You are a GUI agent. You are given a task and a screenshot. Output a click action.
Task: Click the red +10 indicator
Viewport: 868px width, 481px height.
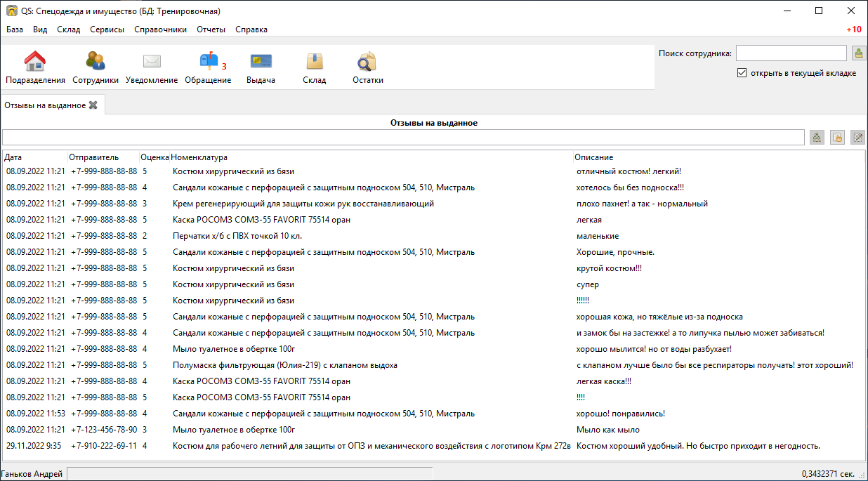point(854,29)
